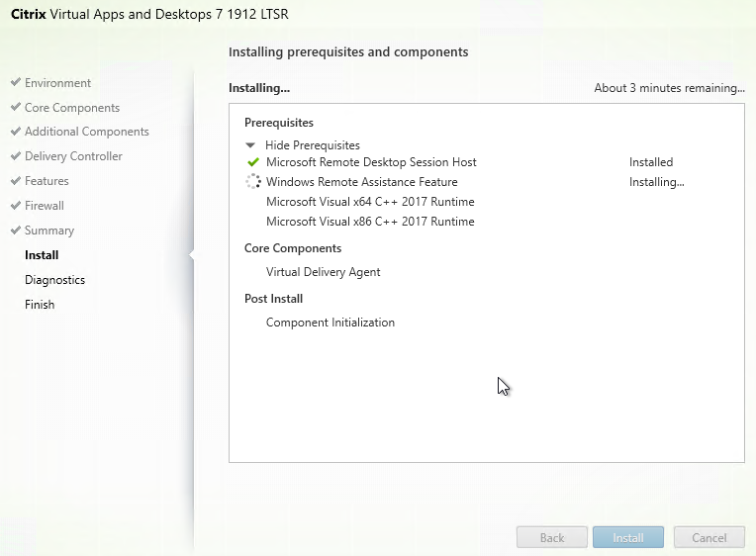Image resolution: width=756 pixels, height=556 pixels.
Task: Click the Hide Prerequisites label
Action: 312,145
